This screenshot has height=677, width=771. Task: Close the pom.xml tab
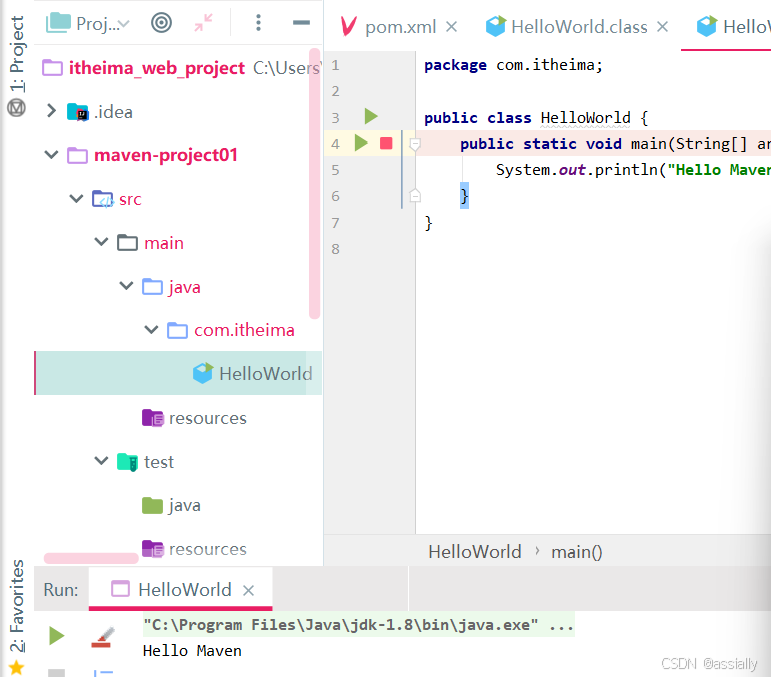click(451, 27)
